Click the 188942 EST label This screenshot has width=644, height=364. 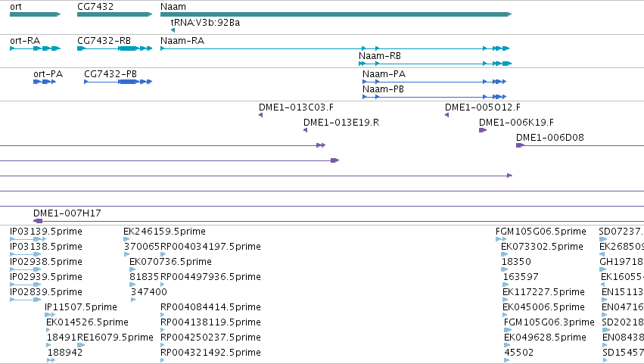click(65, 353)
